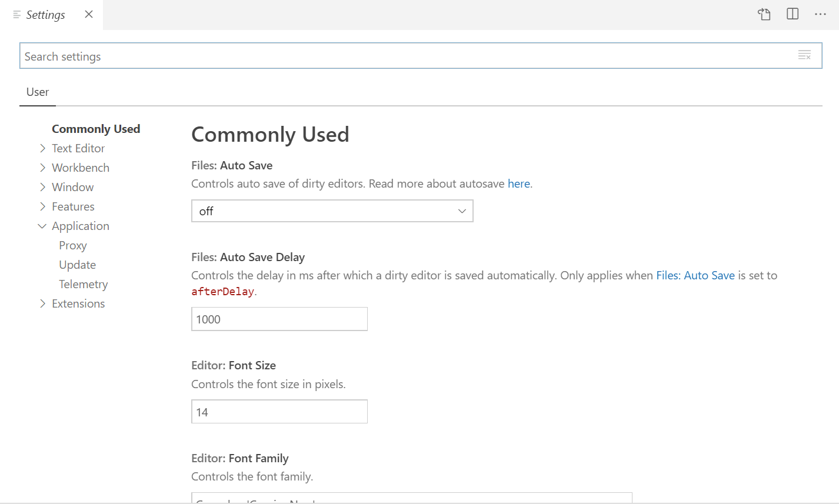Click the Files: Auto Save link
839x504 pixels.
(695, 275)
